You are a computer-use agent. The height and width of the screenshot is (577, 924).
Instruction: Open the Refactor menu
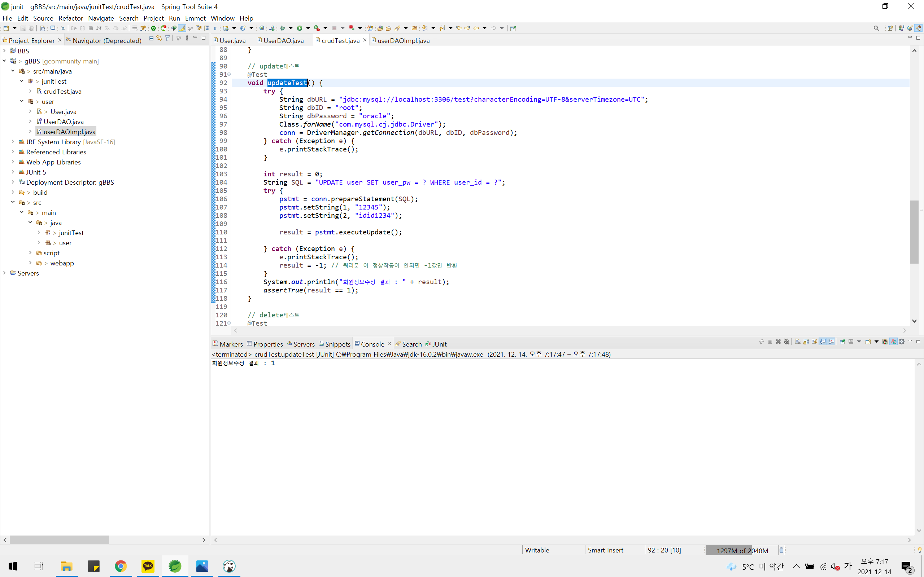71,18
